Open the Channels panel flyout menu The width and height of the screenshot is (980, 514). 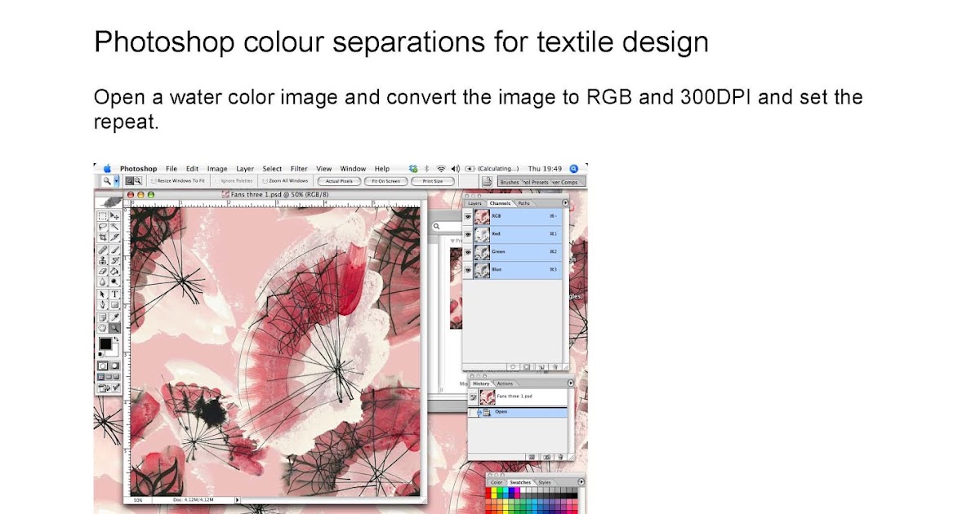click(564, 204)
